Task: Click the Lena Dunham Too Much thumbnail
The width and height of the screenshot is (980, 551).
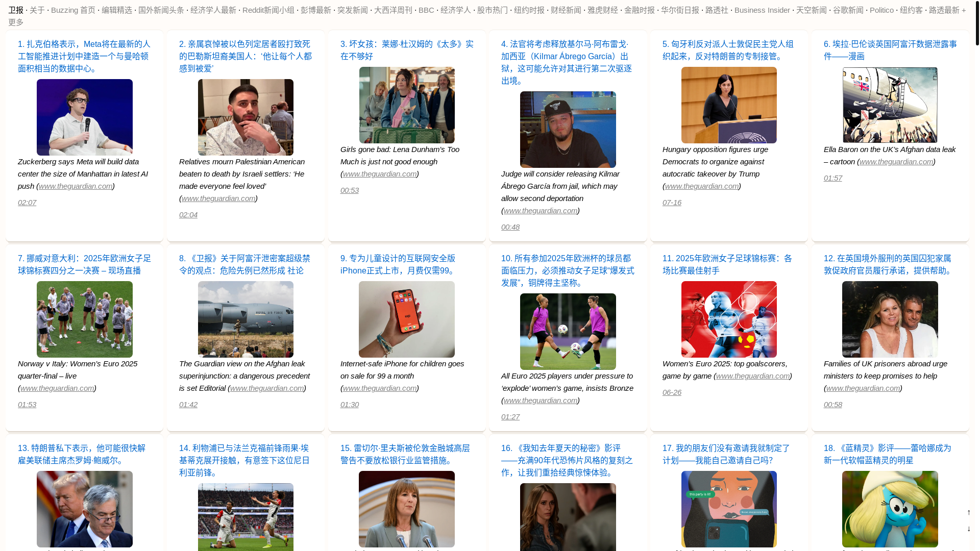Action: (x=407, y=105)
